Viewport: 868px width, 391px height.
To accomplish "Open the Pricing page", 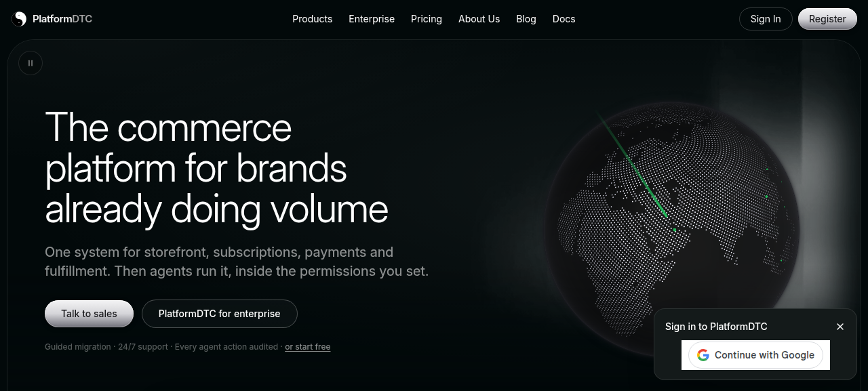I will 427,19.
